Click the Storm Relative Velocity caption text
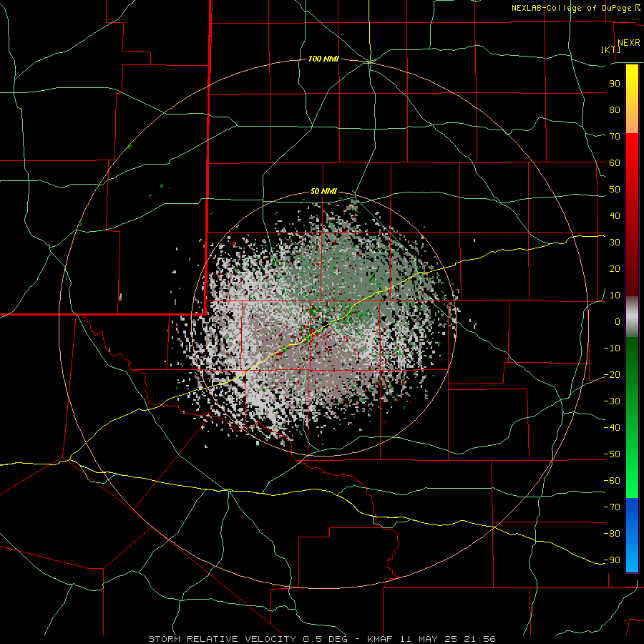Viewport: 644px width, 644px height. pos(321,639)
